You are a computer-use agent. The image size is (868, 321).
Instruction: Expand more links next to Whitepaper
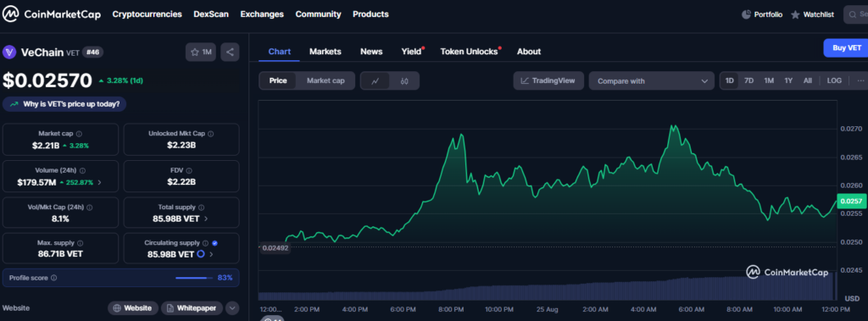(232, 307)
